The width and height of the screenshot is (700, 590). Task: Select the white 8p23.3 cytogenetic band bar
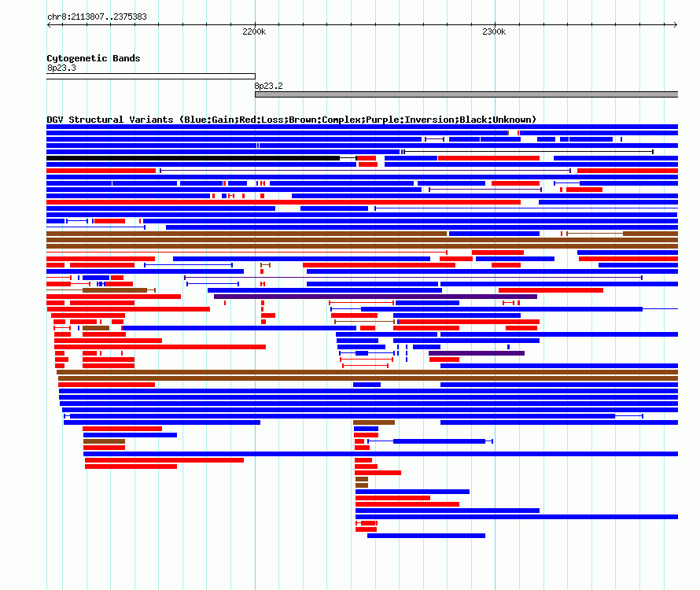(151, 76)
